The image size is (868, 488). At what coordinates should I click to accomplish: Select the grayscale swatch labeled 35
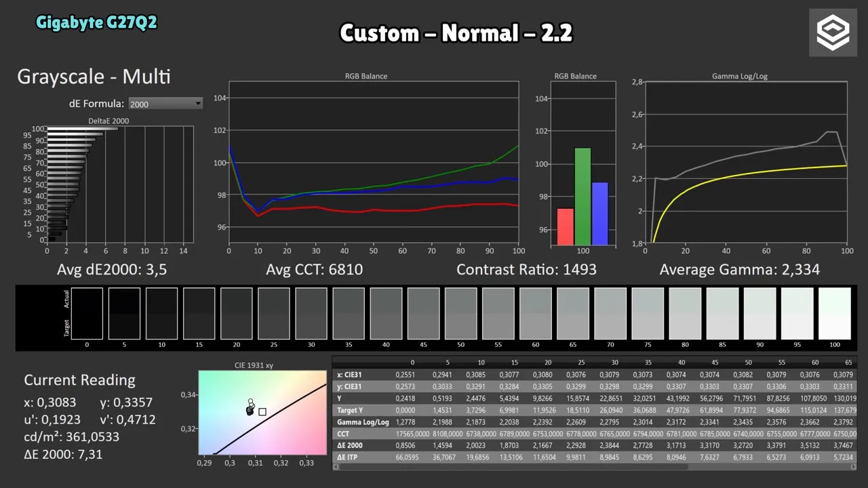349,313
